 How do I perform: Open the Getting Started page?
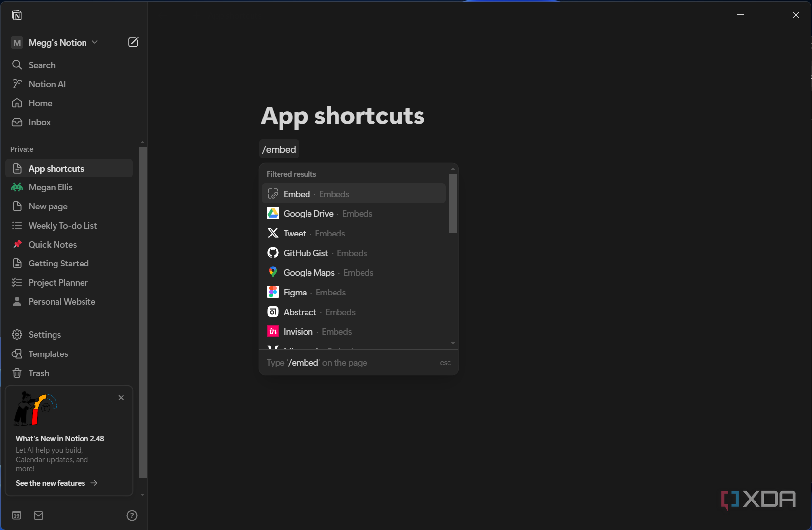point(69,264)
